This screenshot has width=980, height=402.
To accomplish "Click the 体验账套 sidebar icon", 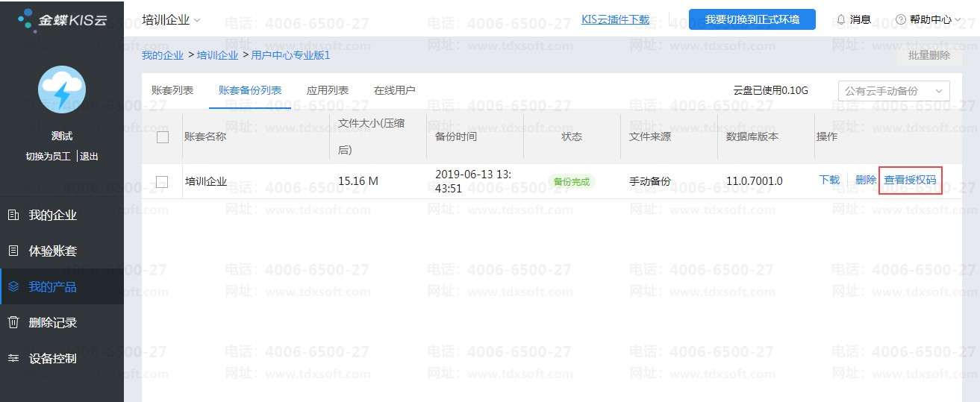I will [13, 251].
